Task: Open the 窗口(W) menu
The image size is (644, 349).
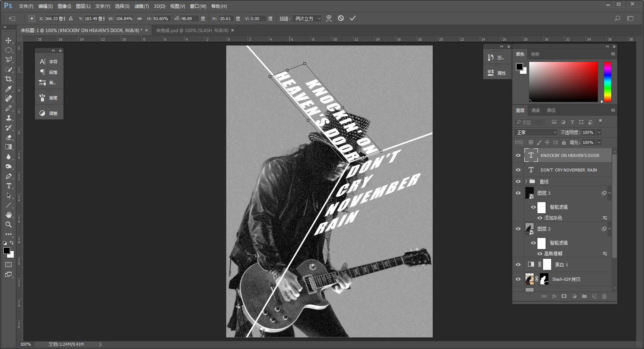Action: coord(198,6)
